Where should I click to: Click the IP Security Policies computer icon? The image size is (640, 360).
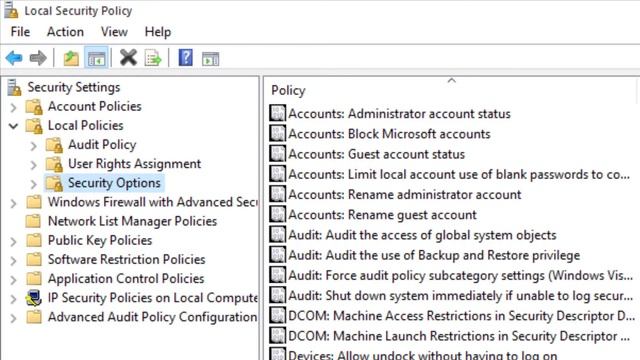coord(33,298)
